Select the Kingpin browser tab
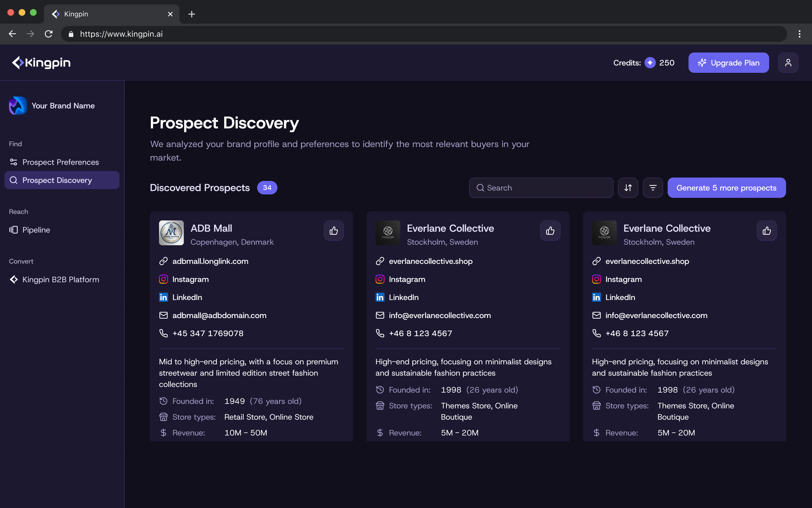The height and width of the screenshot is (508, 812). coord(112,14)
